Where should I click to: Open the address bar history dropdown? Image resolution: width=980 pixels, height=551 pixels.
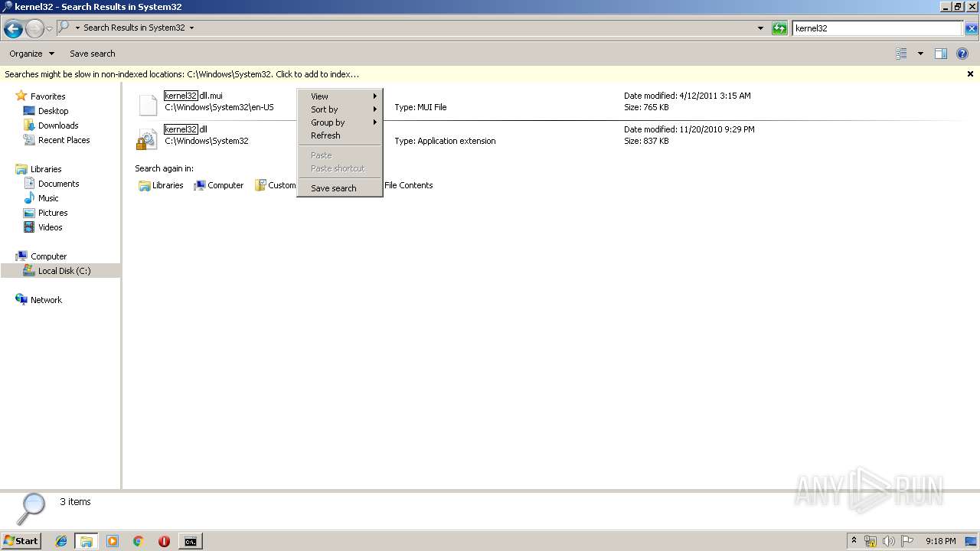pos(760,28)
